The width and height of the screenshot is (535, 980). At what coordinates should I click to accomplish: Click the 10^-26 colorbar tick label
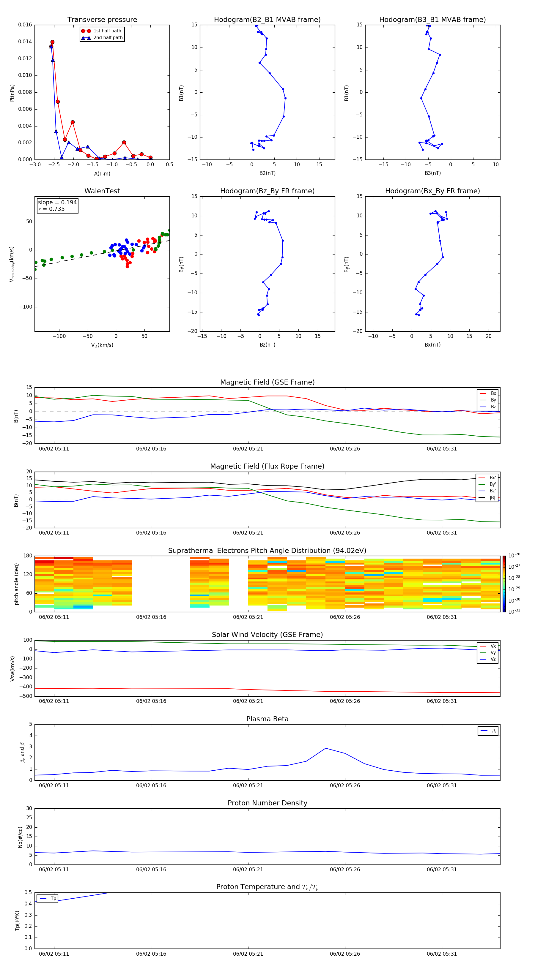pyautogui.click(x=514, y=555)
